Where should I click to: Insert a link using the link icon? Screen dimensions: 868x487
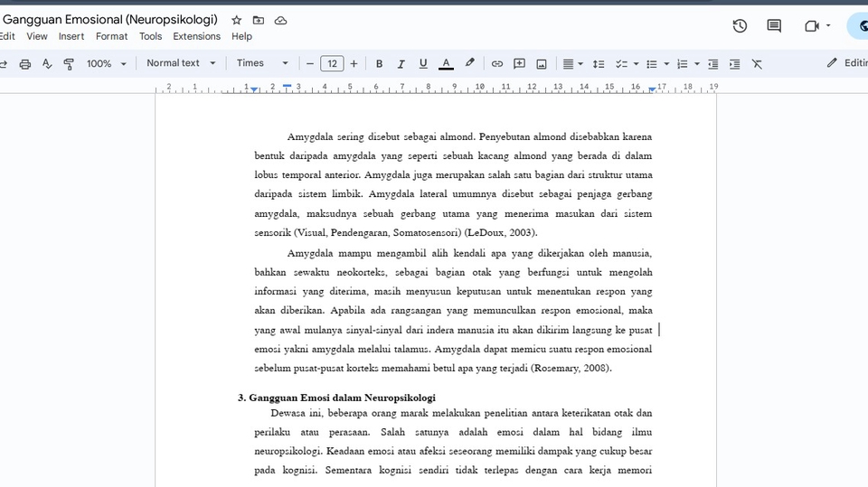[x=497, y=64]
